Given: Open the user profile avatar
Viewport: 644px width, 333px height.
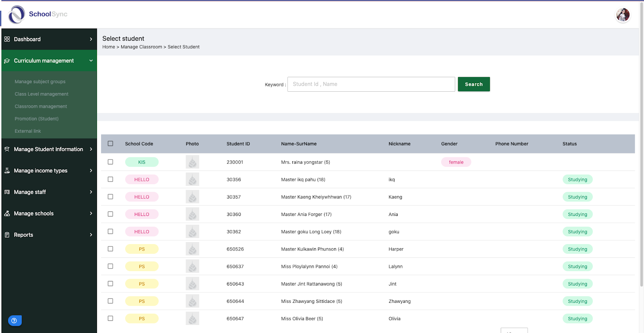Looking at the screenshot, I should pyautogui.click(x=623, y=15).
